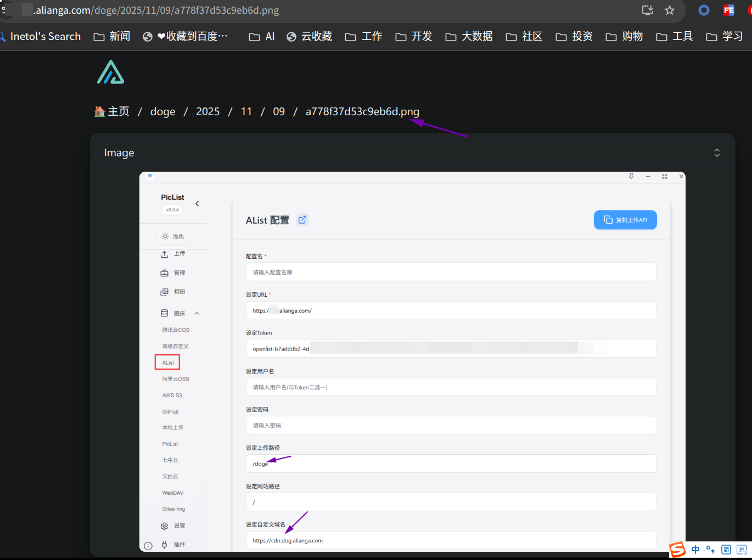Navigate to the 2025 breadcrumb folder

(207, 112)
